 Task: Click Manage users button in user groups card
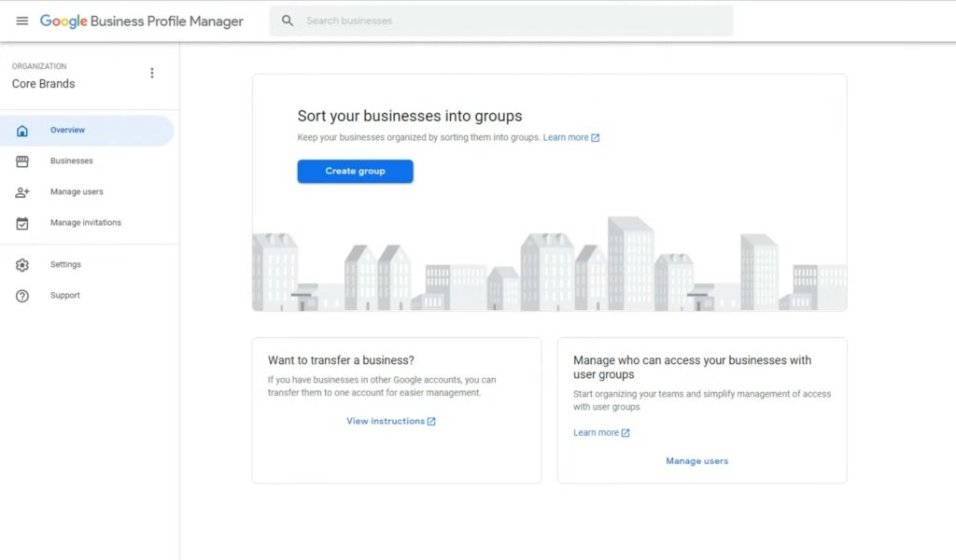[x=696, y=461]
